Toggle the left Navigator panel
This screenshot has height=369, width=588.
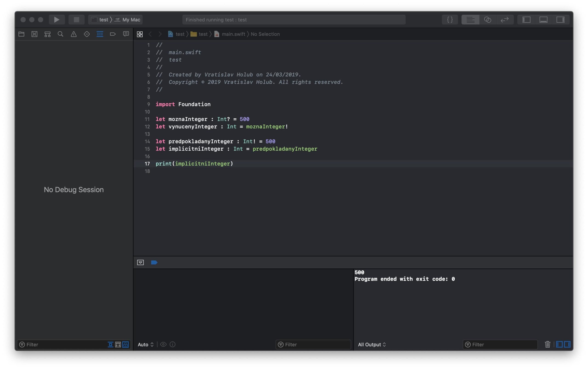[x=526, y=20]
